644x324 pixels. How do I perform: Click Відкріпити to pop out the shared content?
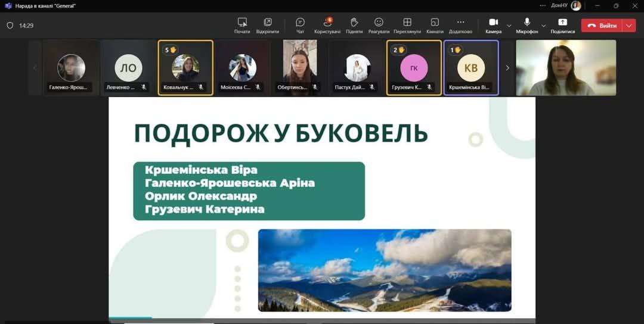tap(267, 26)
